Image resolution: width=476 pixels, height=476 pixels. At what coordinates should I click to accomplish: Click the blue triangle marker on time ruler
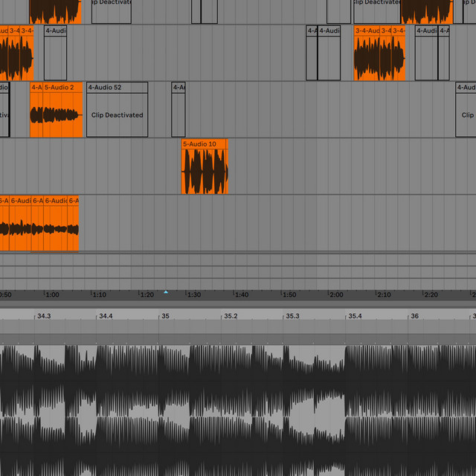pyautogui.click(x=166, y=292)
